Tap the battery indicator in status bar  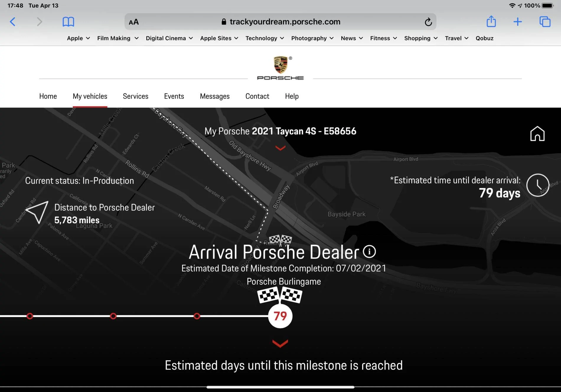coord(547,6)
